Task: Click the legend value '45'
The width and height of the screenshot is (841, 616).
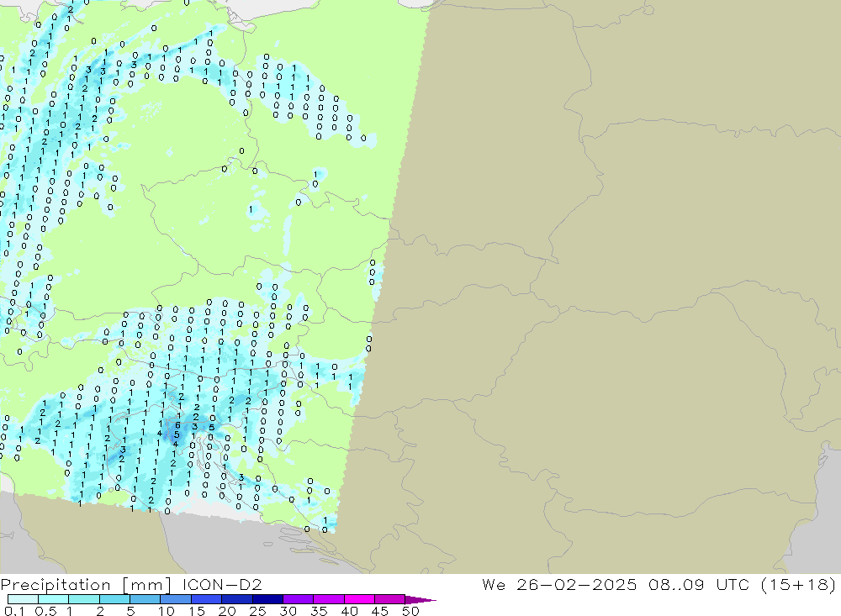Action: (380, 611)
